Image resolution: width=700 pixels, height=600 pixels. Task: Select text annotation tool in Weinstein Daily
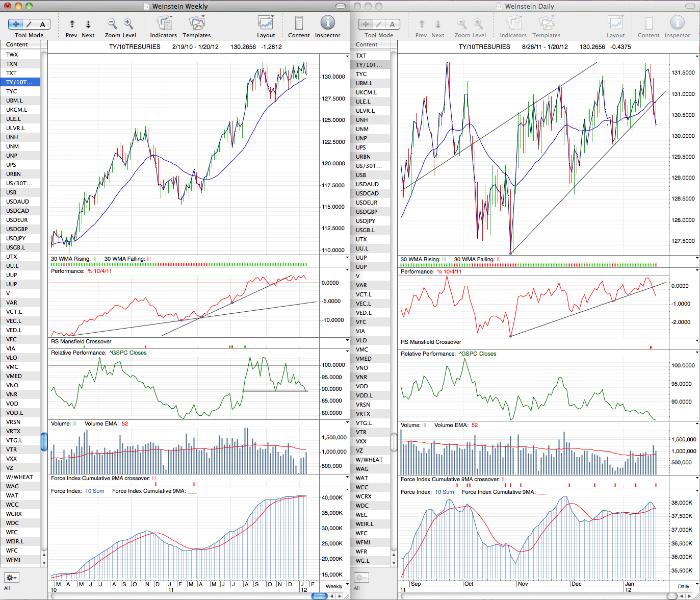coord(393,24)
